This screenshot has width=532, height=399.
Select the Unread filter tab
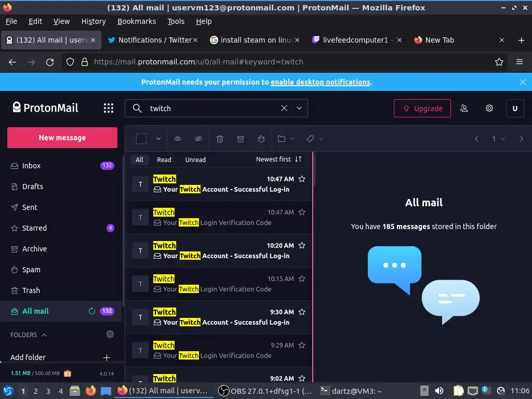(195, 159)
